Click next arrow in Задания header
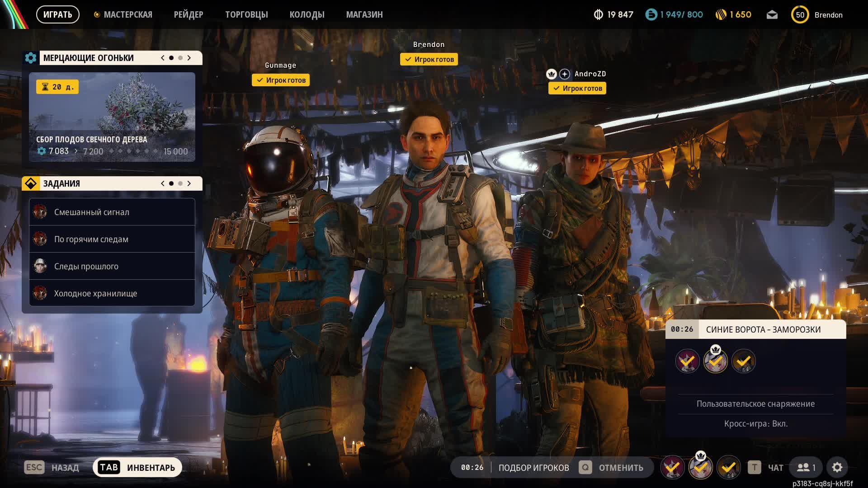The width and height of the screenshot is (868, 488). click(189, 183)
